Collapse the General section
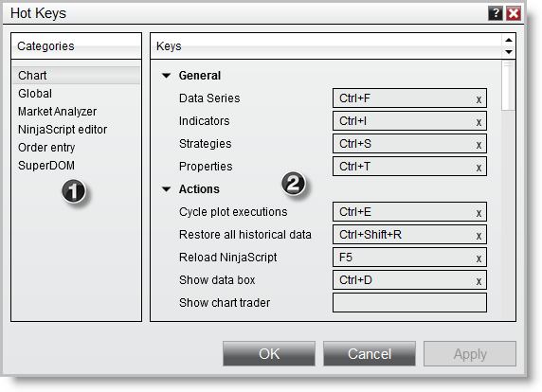Viewport: 542px width, 392px height. (x=167, y=76)
